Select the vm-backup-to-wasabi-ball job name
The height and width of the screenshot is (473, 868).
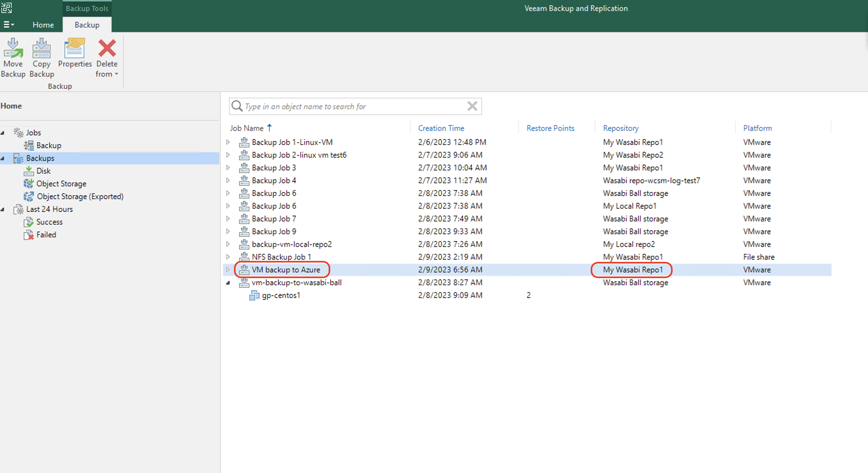tap(296, 283)
